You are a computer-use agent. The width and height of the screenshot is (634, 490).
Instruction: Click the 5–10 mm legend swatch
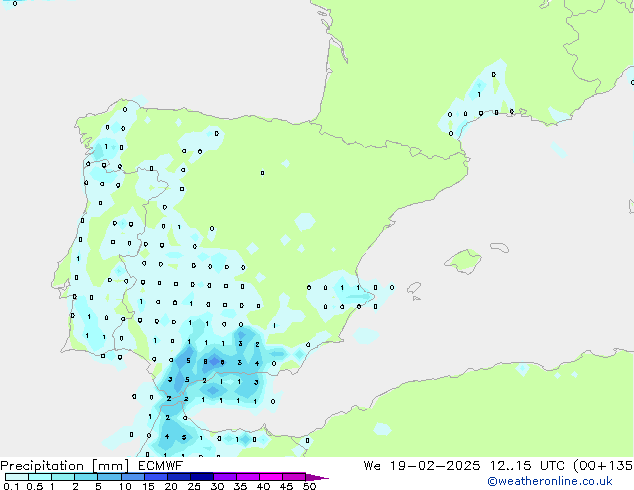point(109,477)
